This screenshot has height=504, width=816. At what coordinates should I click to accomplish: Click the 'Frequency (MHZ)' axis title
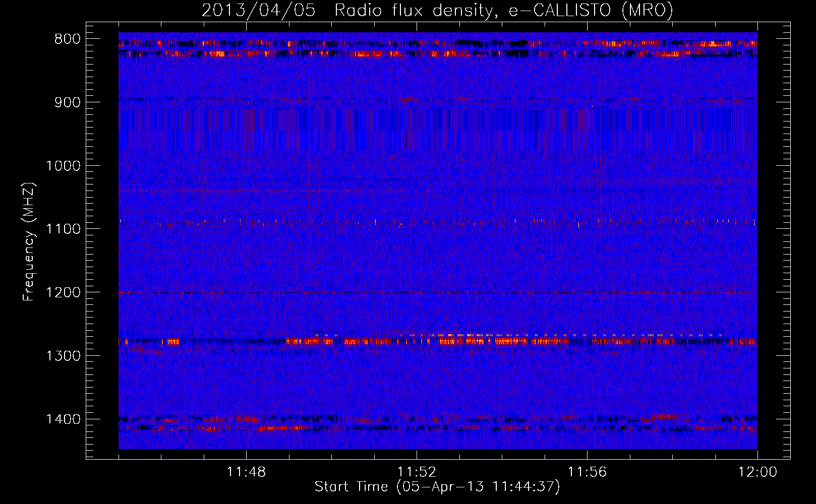[x=29, y=241]
